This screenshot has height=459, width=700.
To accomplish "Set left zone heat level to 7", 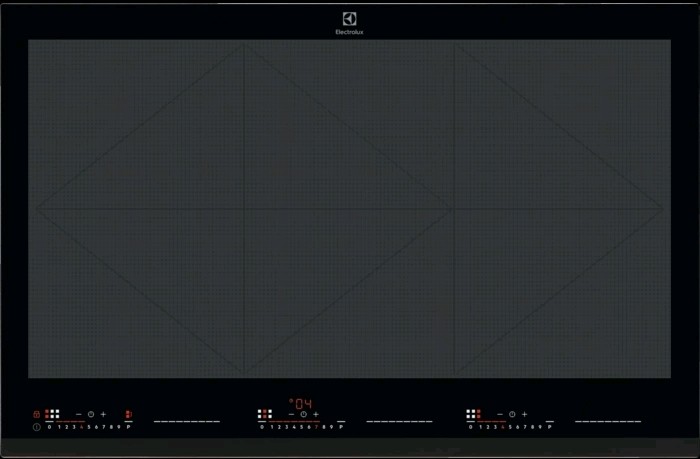I will click(x=104, y=427).
